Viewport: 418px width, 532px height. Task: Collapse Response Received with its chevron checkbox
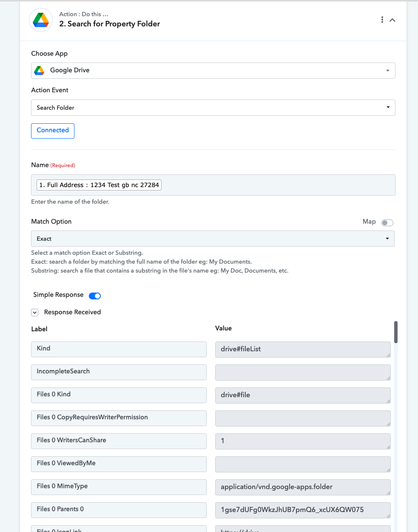pyautogui.click(x=35, y=313)
